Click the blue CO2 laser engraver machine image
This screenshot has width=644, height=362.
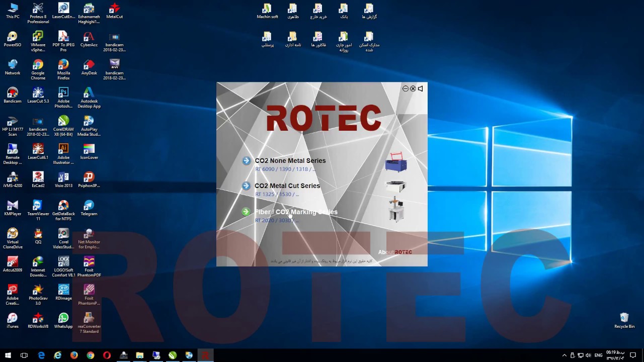tap(396, 162)
